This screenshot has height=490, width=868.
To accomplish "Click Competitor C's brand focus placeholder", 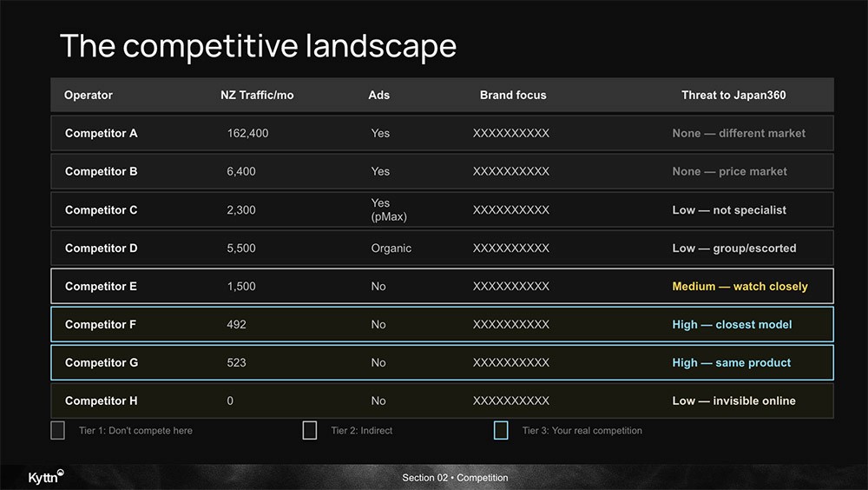I will (x=511, y=210).
